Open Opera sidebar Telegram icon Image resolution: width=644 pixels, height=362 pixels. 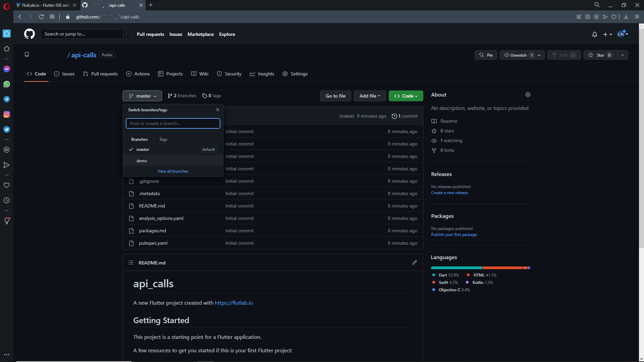point(7,99)
